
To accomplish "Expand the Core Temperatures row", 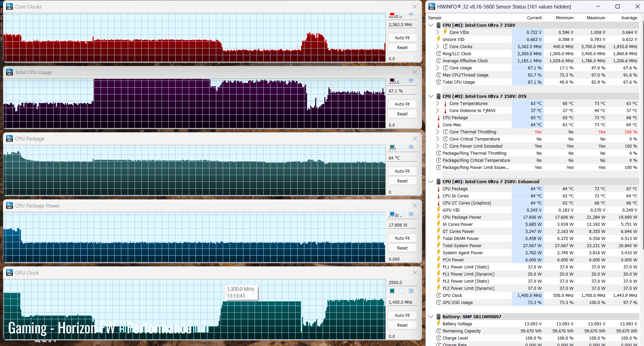I will pos(438,103).
